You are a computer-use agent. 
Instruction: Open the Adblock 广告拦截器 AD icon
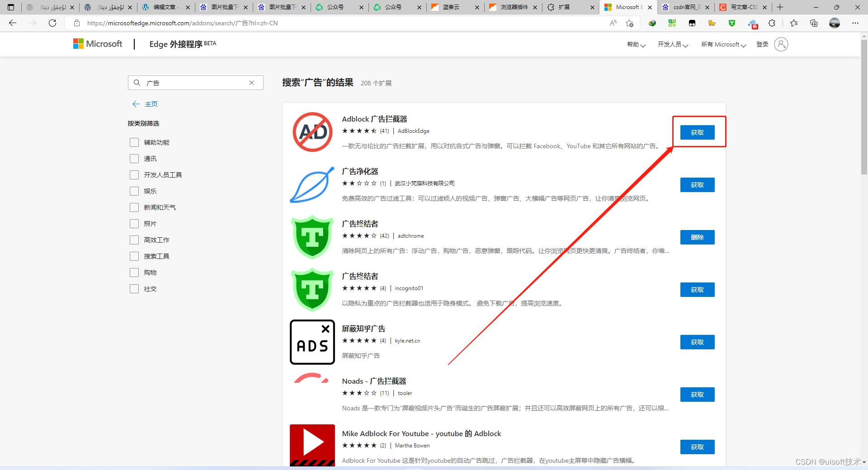(x=312, y=132)
